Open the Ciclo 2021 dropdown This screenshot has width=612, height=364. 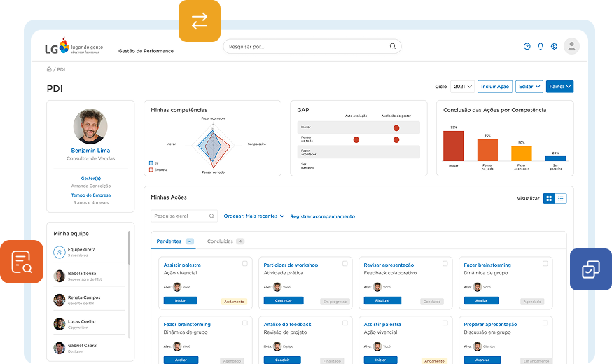pyautogui.click(x=462, y=87)
